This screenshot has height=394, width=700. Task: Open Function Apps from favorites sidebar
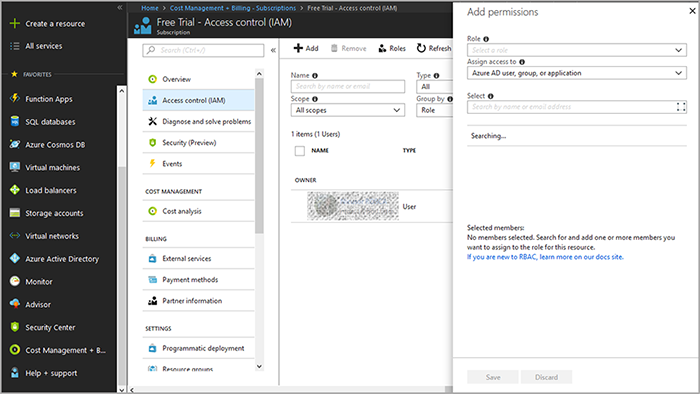click(48, 99)
